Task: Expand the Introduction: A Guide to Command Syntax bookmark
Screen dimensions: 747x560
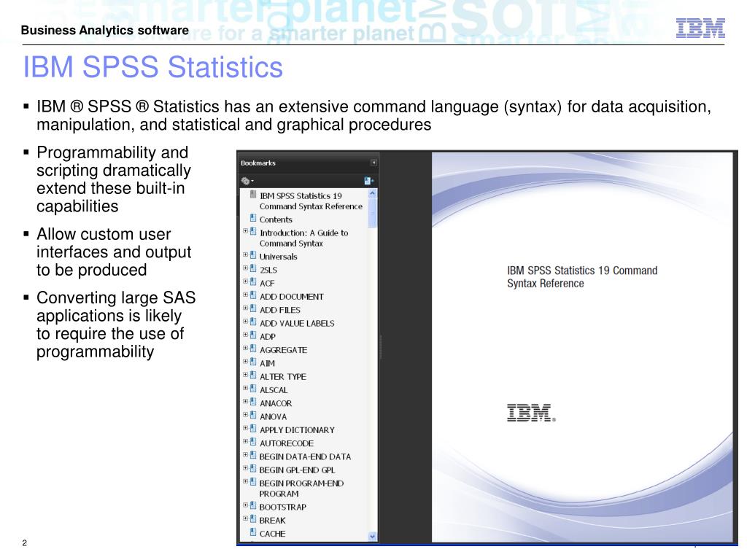Action: [x=245, y=231]
